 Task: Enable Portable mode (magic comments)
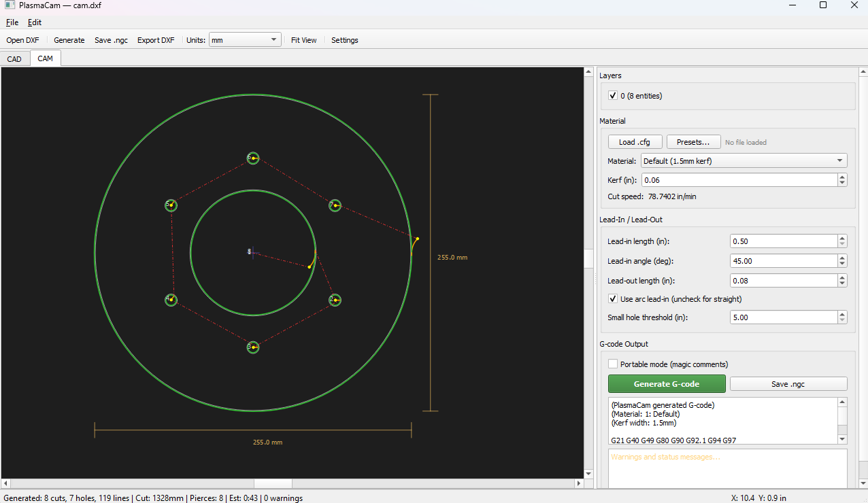click(613, 364)
